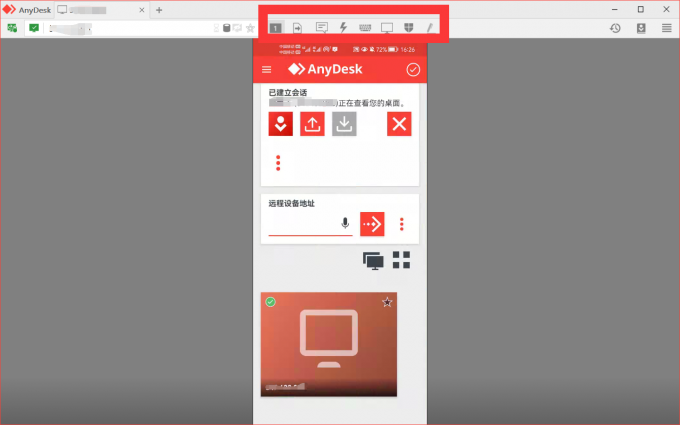
Task: Open the chat icon in the toolbar
Action: 321,28
